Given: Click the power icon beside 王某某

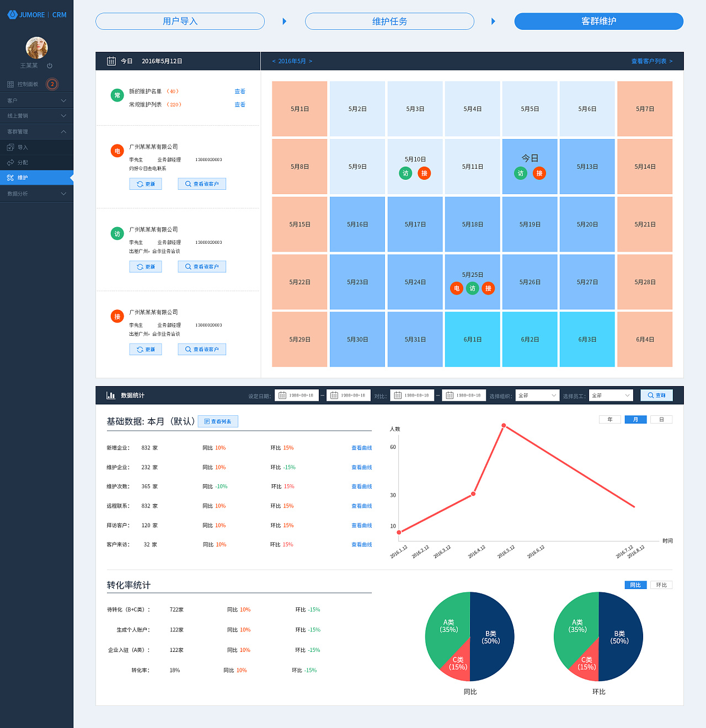Looking at the screenshot, I should pos(50,66).
